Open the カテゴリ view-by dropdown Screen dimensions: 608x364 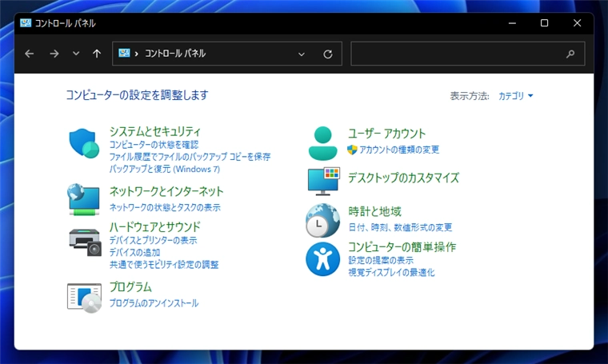[515, 96]
